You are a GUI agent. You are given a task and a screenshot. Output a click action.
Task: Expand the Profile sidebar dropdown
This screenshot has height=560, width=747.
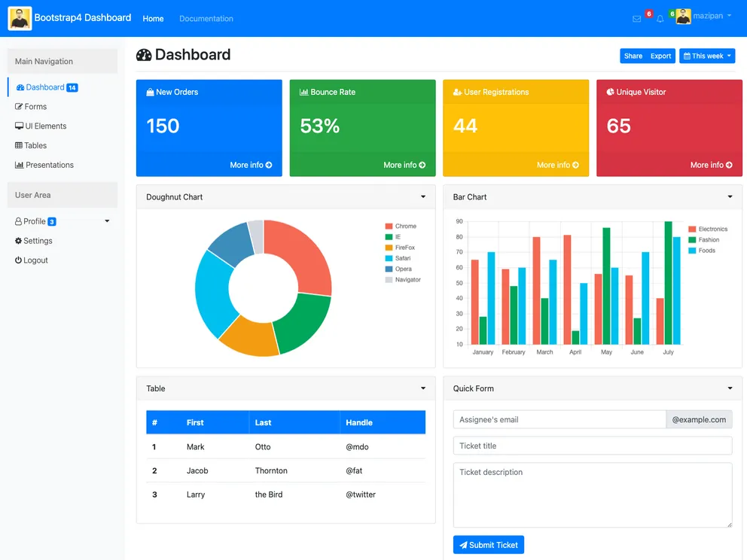[x=106, y=221]
